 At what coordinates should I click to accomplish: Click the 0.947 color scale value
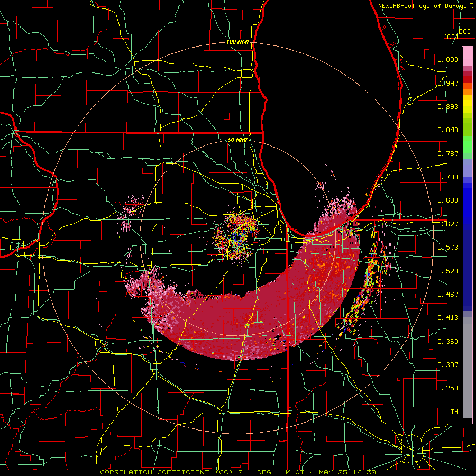pos(448,83)
